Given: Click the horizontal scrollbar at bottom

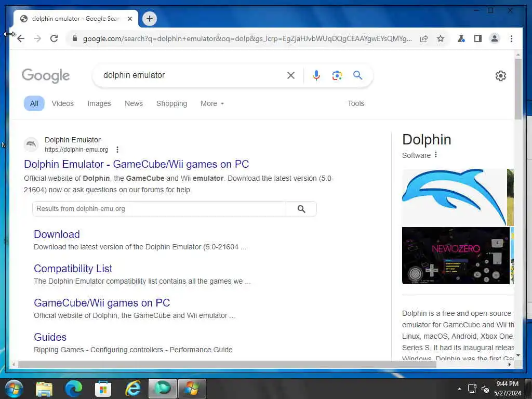Looking at the screenshot, I should point(227,364).
